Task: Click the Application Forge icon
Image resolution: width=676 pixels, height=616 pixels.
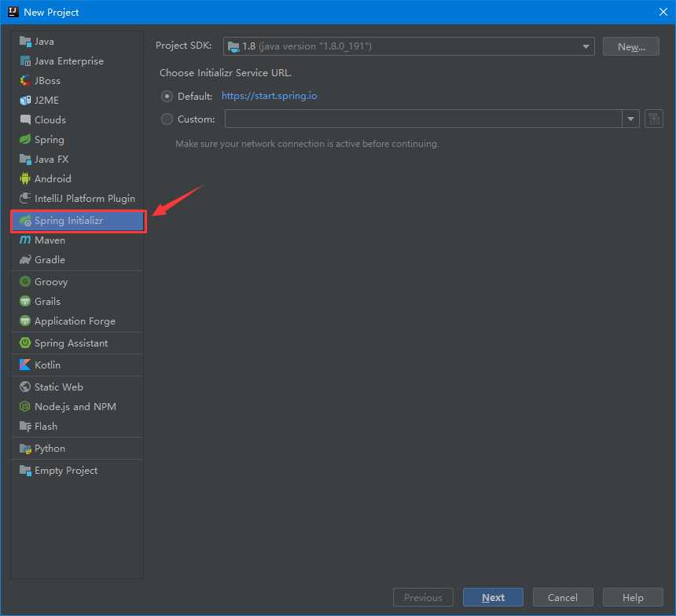Action: tap(25, 321)
